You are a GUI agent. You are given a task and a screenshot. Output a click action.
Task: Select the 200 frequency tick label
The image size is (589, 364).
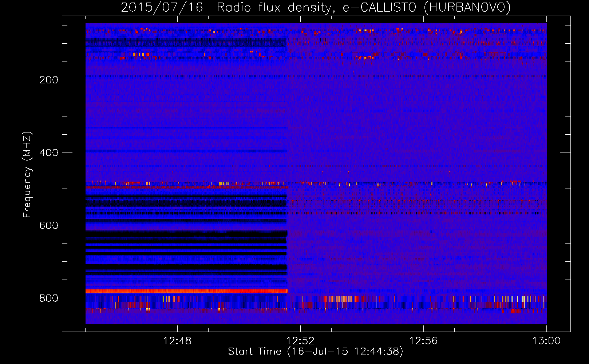pos(49,80)
